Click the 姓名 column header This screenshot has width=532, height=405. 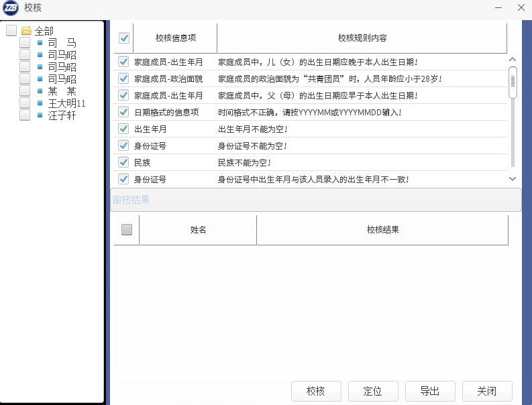(198, 229)
